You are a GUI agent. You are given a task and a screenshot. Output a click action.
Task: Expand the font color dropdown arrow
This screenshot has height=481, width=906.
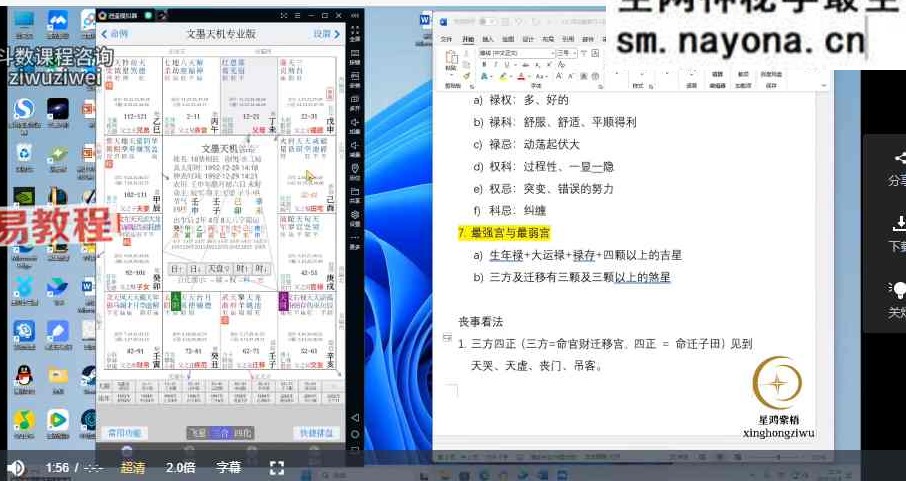tap(529, 76)
